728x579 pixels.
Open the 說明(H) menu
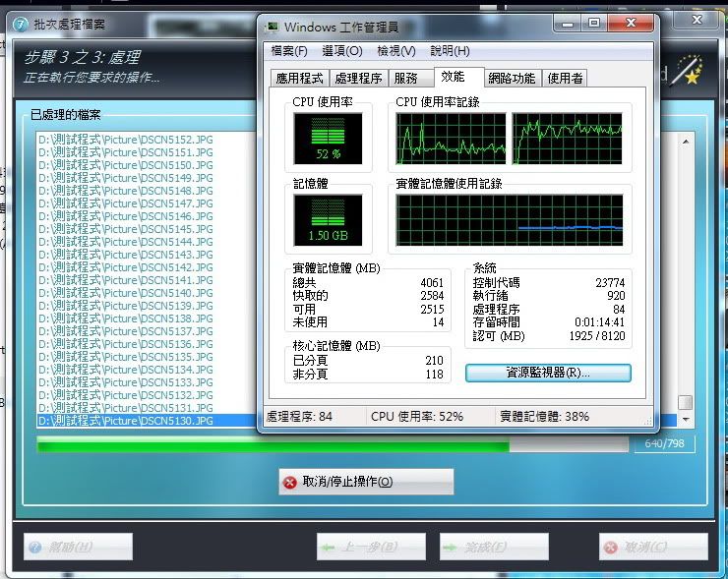tap(450, 51)
